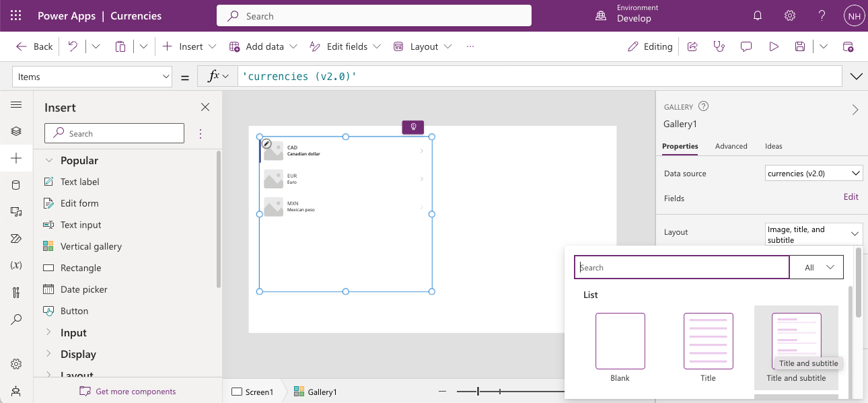Click Get more components
The image size is (868, 403).
128,391
